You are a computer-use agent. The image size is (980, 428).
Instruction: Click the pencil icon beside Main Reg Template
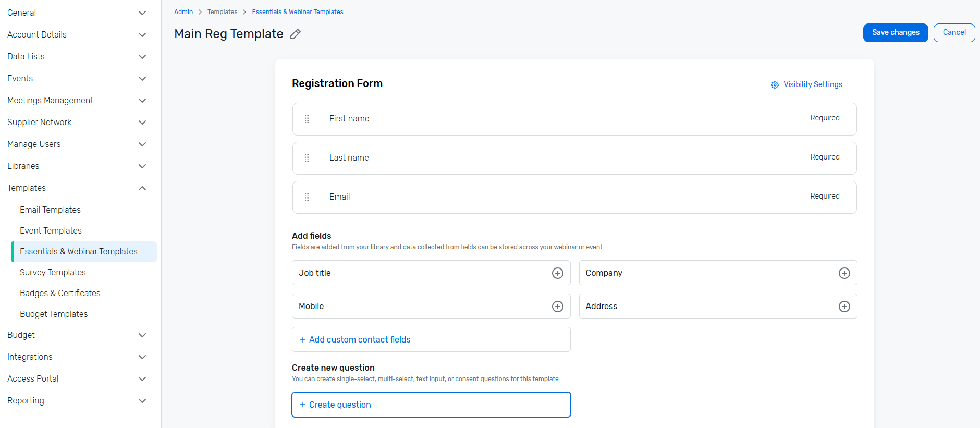pyautogui.click(x=296, y=34)
